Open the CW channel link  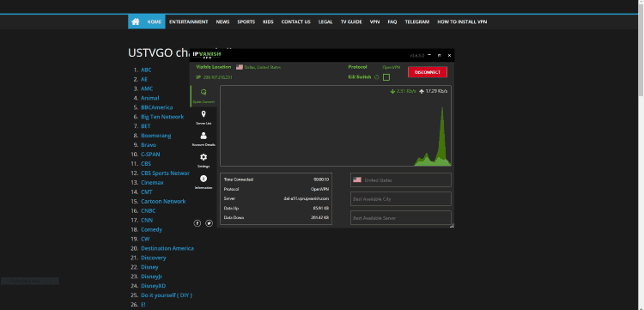pyautogui.click(x=145, y=239)
